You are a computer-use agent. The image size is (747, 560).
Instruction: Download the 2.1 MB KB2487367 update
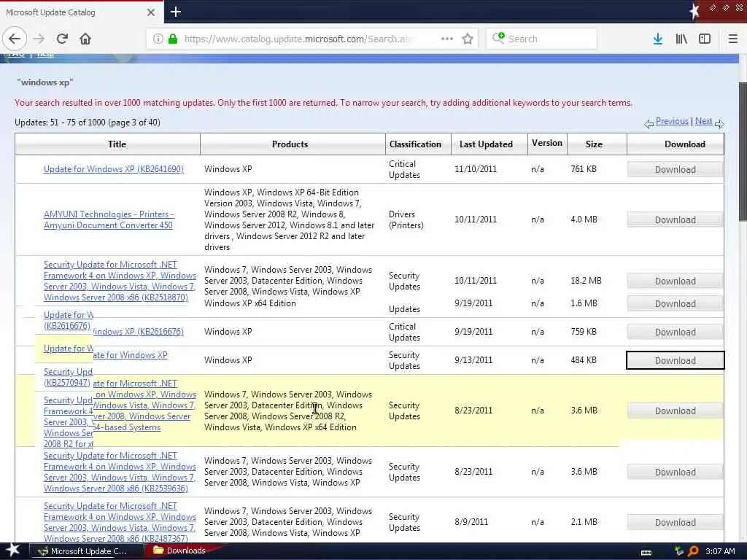tap(675, 523)
